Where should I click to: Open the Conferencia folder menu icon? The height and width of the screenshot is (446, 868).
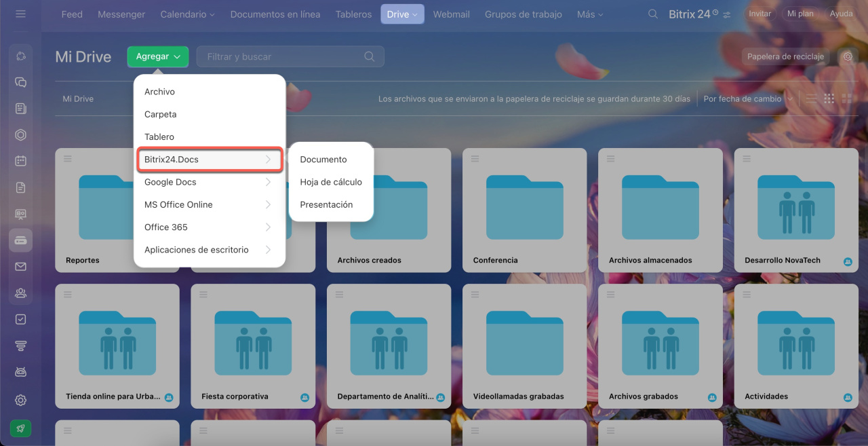[474, 158]
